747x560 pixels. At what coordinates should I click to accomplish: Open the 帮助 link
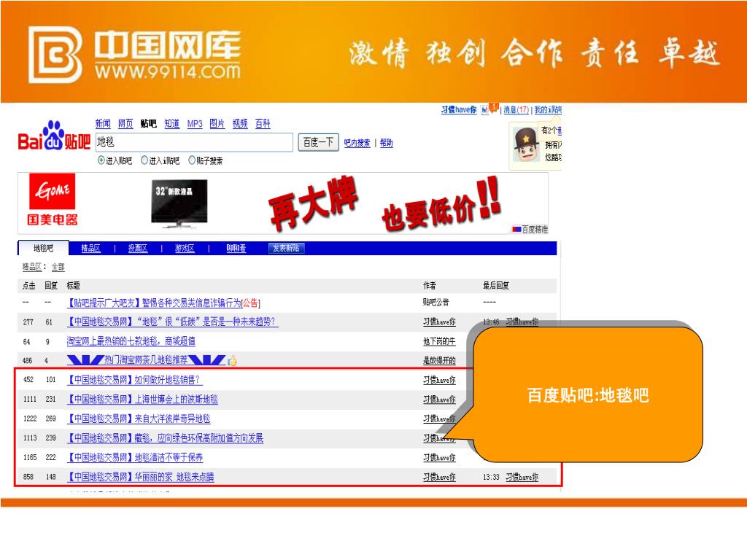pos(387,143)
